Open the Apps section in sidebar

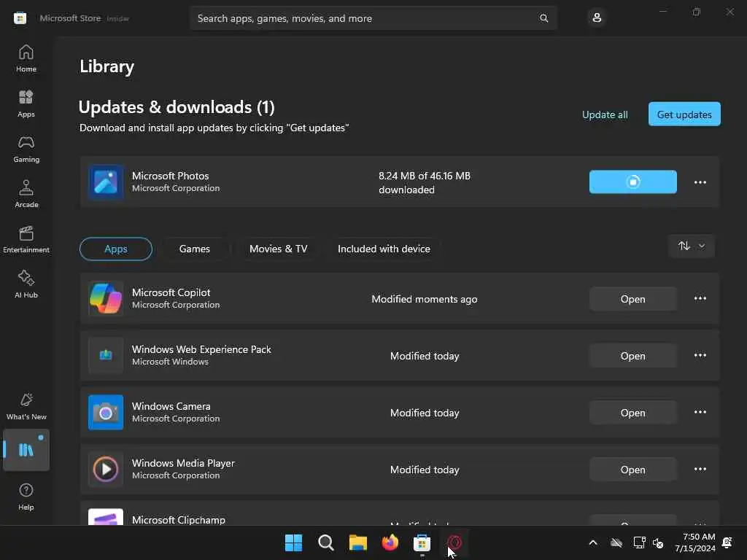26,104
